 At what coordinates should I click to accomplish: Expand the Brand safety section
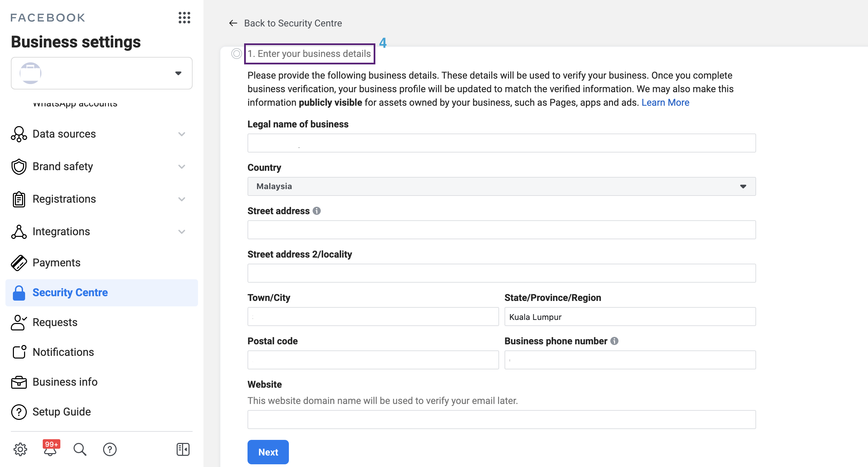tap(98, 166)
